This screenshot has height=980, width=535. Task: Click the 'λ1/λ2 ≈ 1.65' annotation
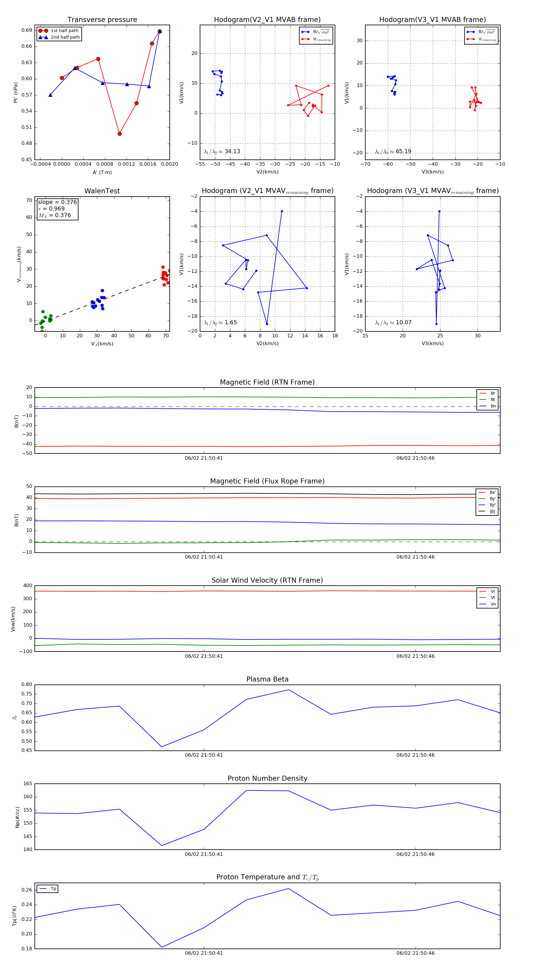[220, 323]
